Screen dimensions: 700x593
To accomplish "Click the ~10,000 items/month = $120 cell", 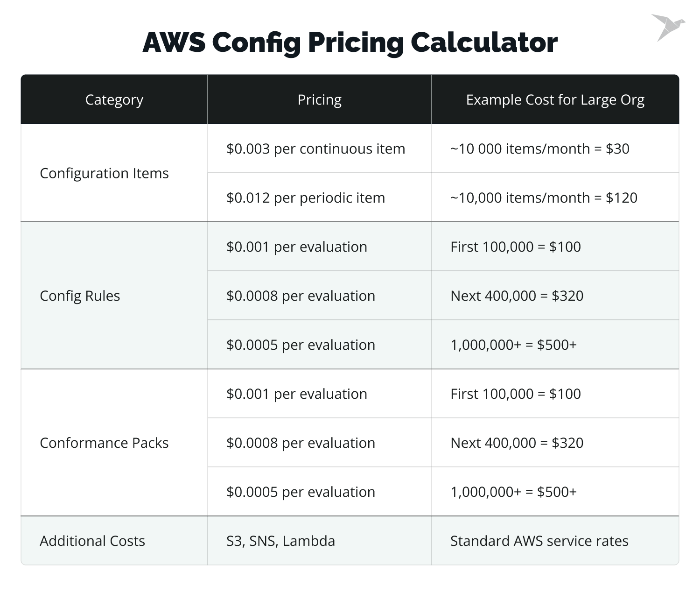I will [x=544, y=198].
